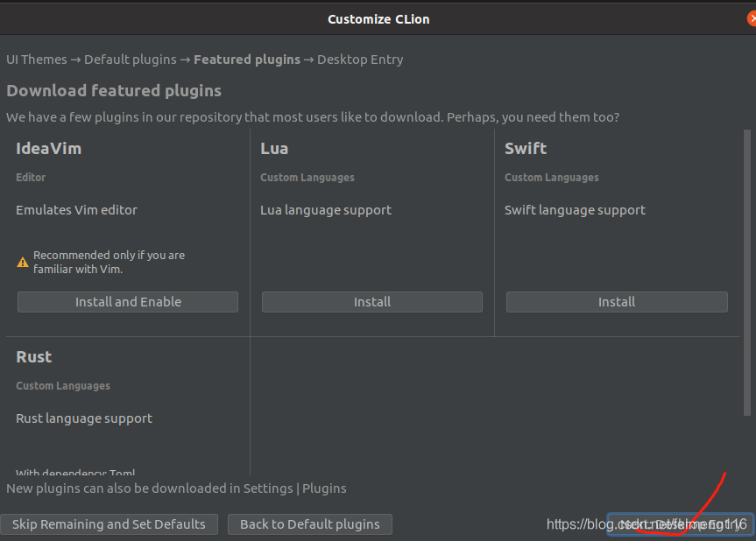Click the Emulates Vim editor description
The image size is (756, 541).
click(77, 210)
